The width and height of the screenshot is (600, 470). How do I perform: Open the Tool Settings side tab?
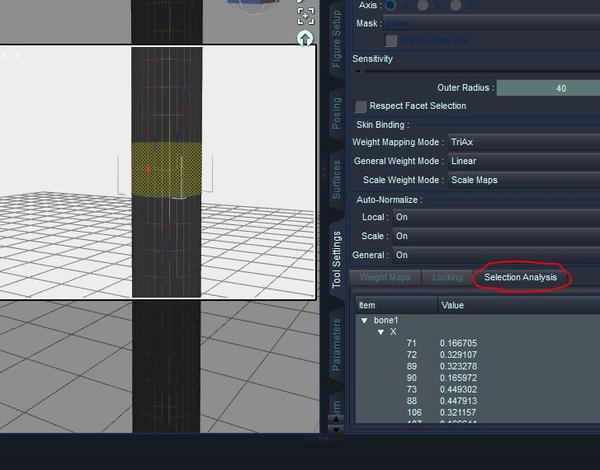[x=336, y=259]
